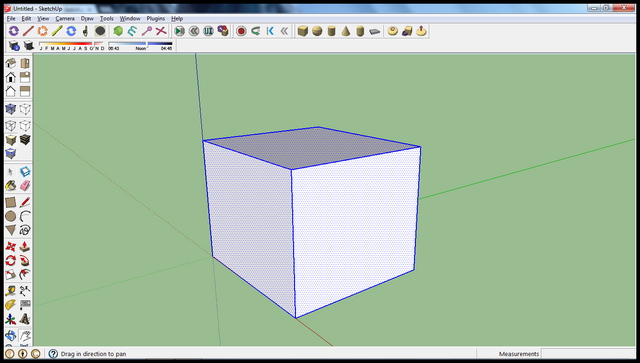
Task: Choose the pink Eraser tool
Action: [x=25, y=186]
